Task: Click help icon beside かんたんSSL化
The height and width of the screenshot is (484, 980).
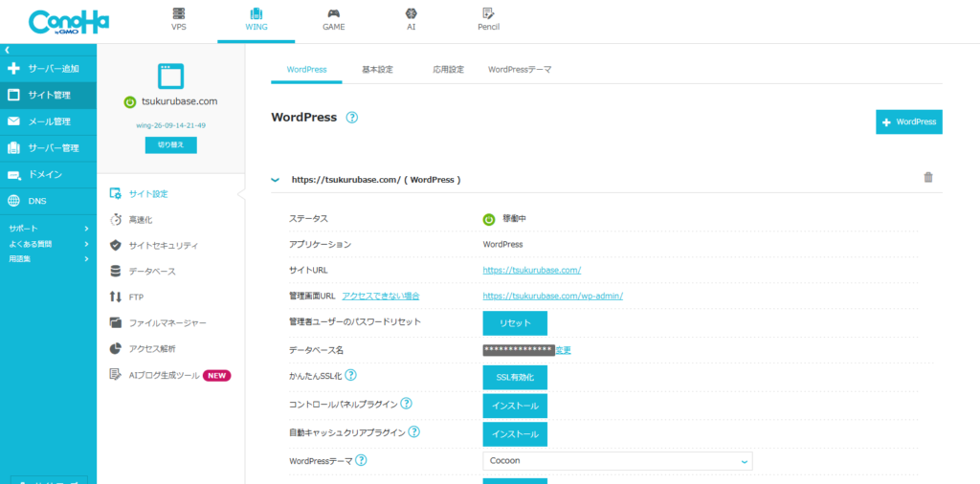Action: pyautogui.click(x=350, y=375)
